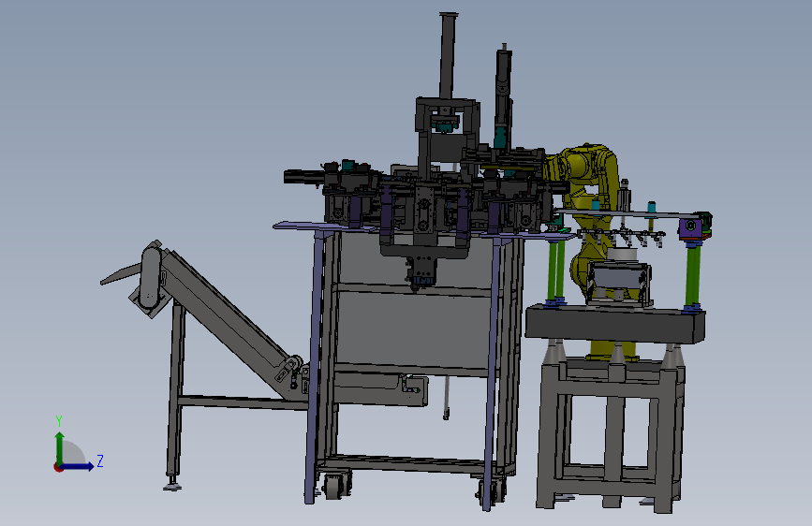Image resolution: width=812 pixels, height=526 pixels.
Task: Pick the far-right green support column
Action: (x=692, y=275)
